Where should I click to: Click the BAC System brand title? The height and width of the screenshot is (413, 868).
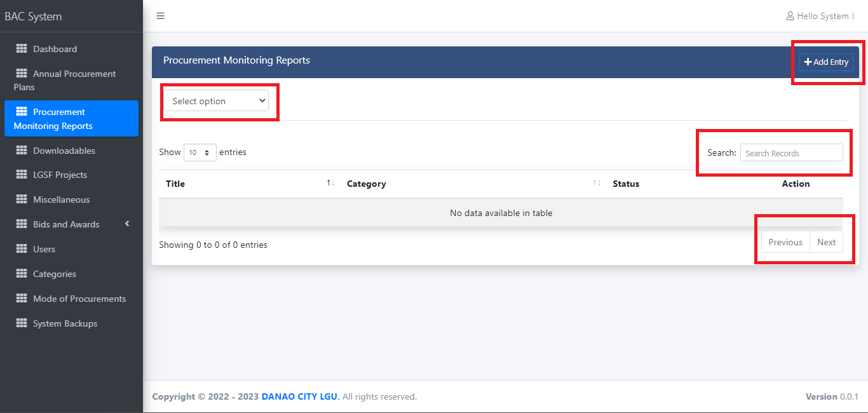tap(33, 17)
